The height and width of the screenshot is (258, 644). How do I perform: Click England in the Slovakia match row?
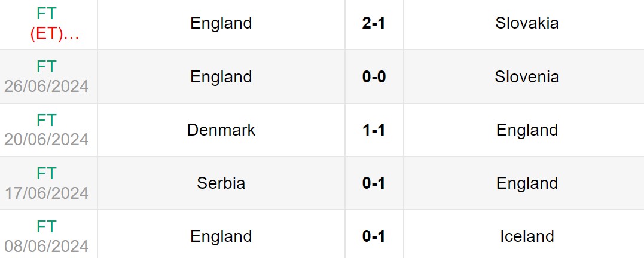click(221, 23)
